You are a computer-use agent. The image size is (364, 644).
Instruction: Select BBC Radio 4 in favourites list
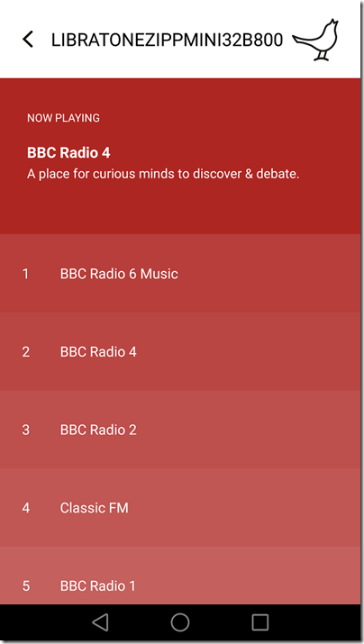[180, 351]
